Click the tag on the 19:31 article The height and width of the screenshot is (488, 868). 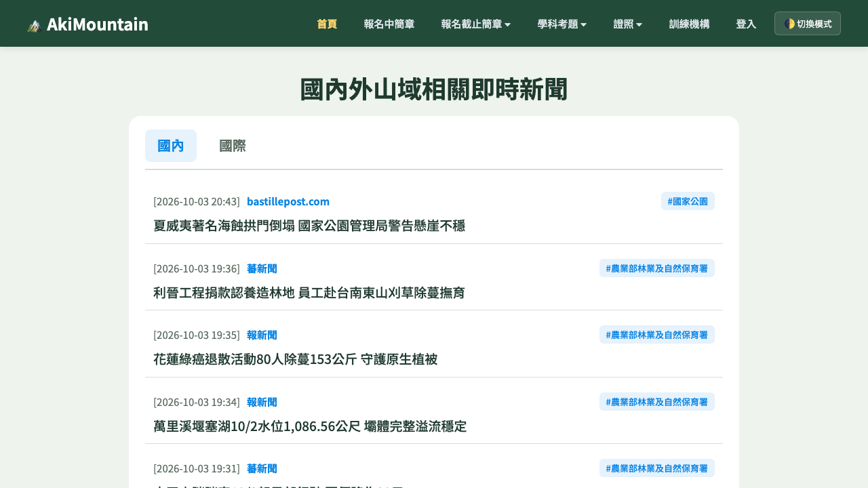[x=657, y=468]
